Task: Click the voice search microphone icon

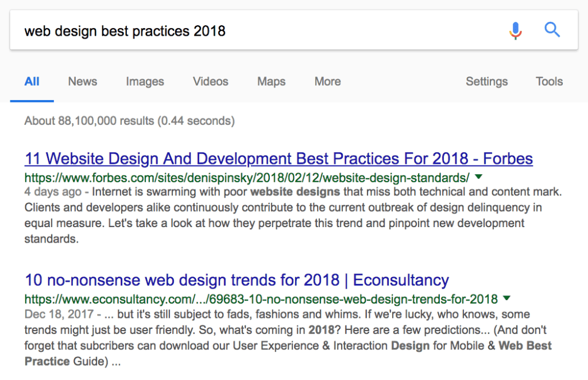Action: [x=516, y=30]
